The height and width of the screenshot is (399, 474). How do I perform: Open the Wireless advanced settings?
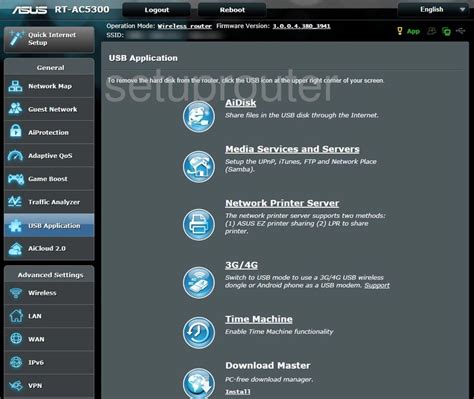point(49,293)
